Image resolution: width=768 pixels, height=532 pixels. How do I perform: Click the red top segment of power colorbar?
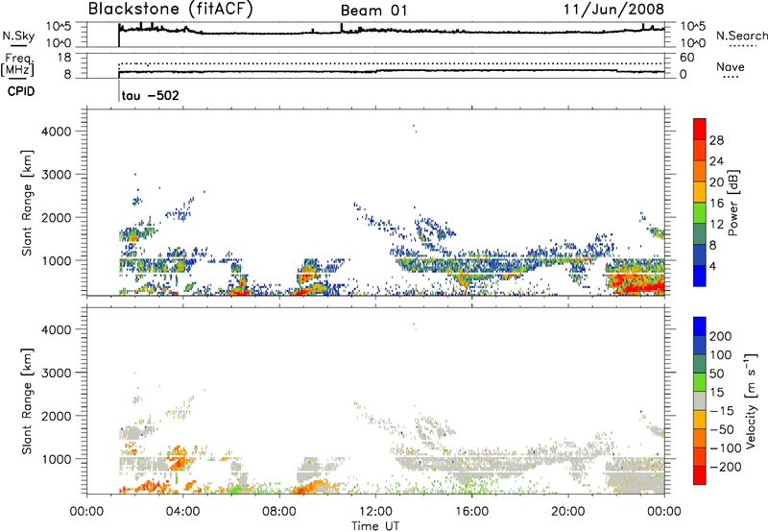pos(700,129)
